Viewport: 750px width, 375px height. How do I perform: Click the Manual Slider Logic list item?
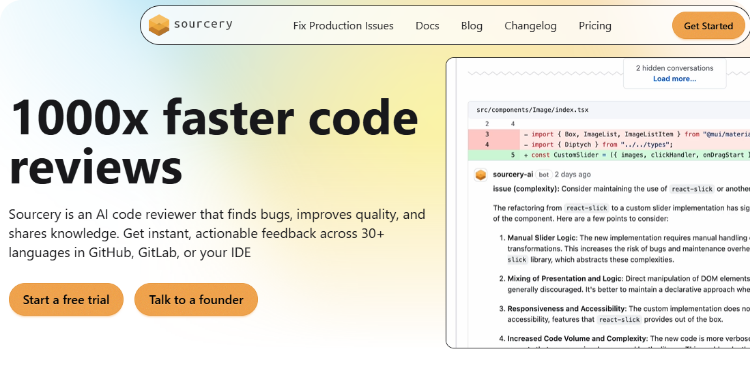point(624,249)
